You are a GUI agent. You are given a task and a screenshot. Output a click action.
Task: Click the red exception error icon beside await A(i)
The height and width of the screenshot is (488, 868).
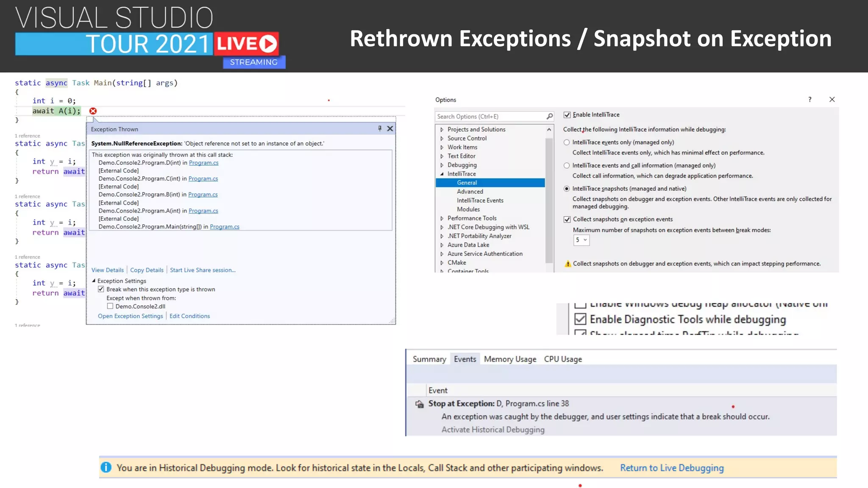click(93, 111)
